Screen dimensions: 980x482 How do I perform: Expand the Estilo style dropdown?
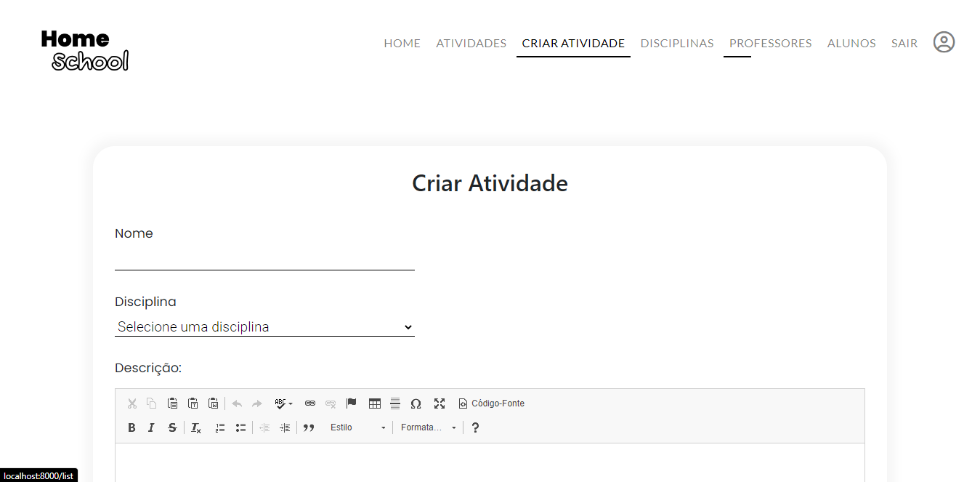[x=356, y=427]
